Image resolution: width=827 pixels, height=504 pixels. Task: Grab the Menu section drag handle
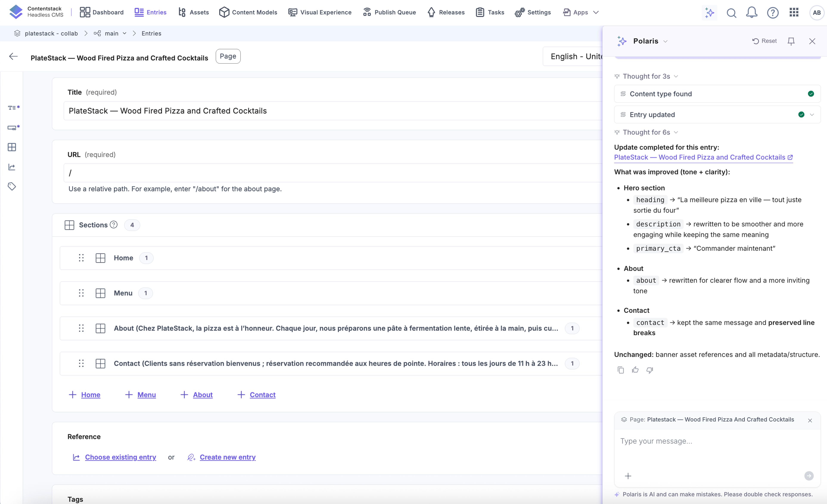pyautogui.click(x=81, y=293)
